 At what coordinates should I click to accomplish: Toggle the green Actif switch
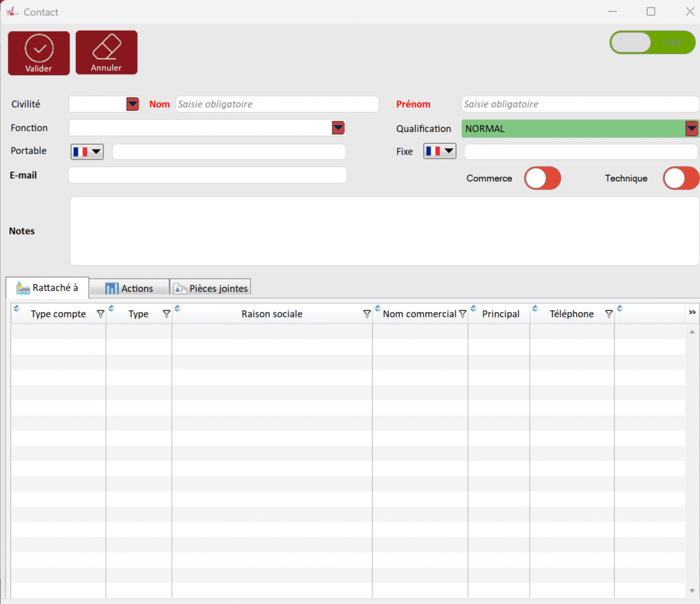click(652, 42)
